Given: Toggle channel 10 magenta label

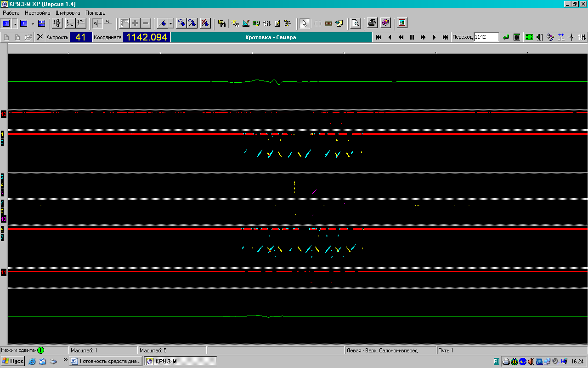Looking at the screenshot, I should click(x=4, y=219).
